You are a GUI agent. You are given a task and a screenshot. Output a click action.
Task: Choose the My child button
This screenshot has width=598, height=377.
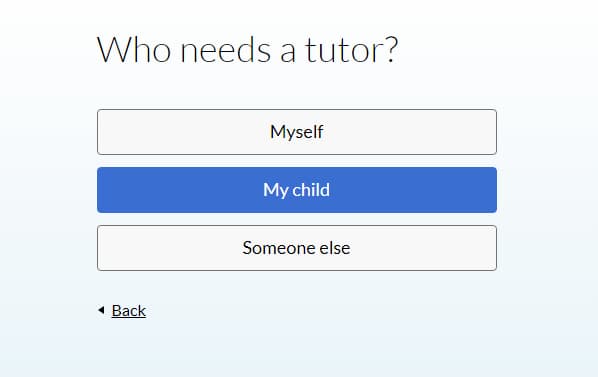(297, 190)
